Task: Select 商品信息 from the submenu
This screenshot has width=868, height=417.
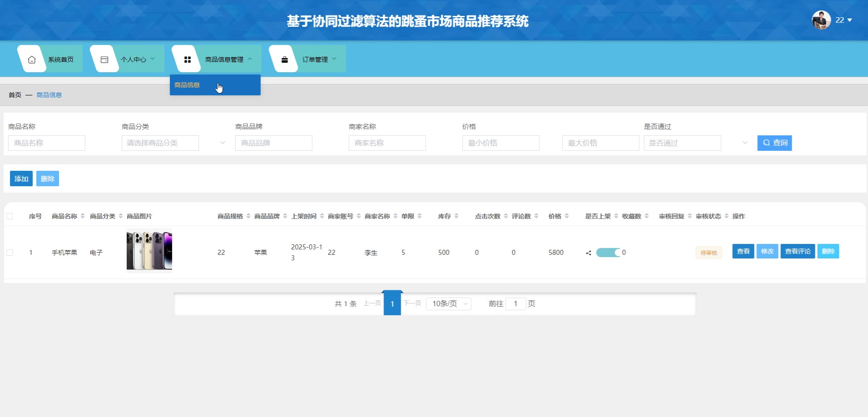Action: pyautogui.click(x=187, y=85)
